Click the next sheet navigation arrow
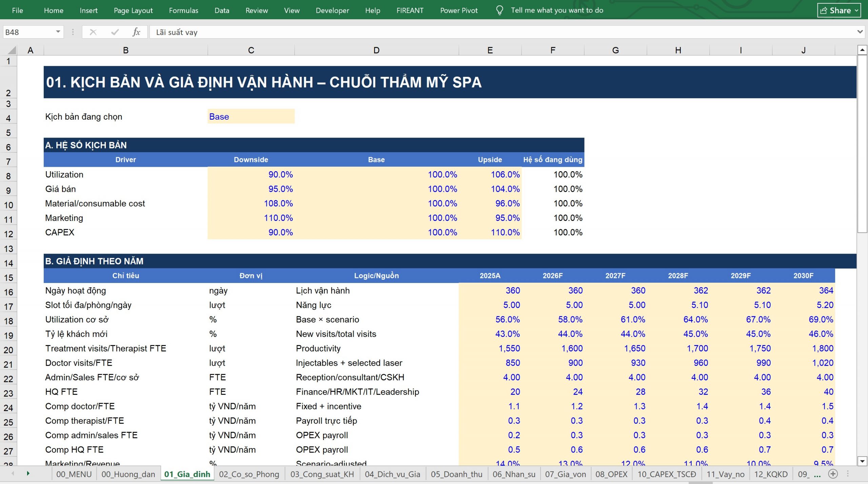The width and height of the screenshot is (868, 484). 28,473
